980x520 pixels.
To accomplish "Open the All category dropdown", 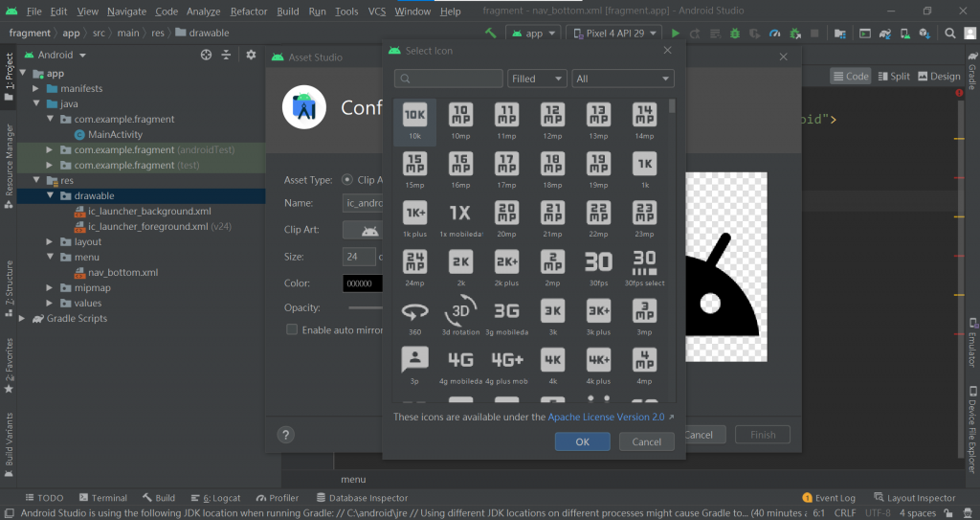I will click(x=623, y=79).
